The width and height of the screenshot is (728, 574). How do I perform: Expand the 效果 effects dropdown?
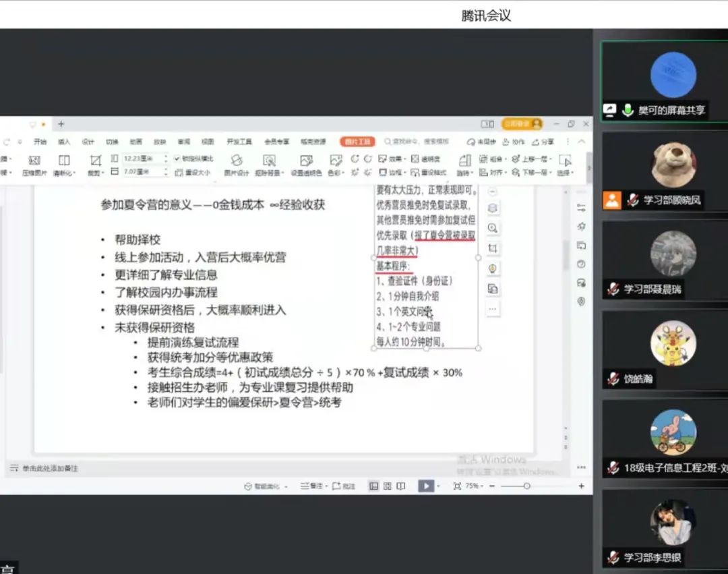click(x=394, y=159)
